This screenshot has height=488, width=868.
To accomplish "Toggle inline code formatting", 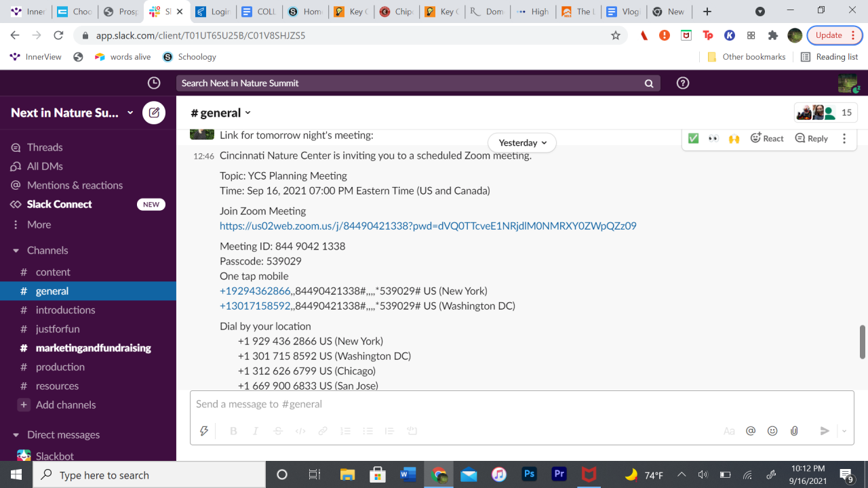I will pyautogui.click(x=300, y=430).
